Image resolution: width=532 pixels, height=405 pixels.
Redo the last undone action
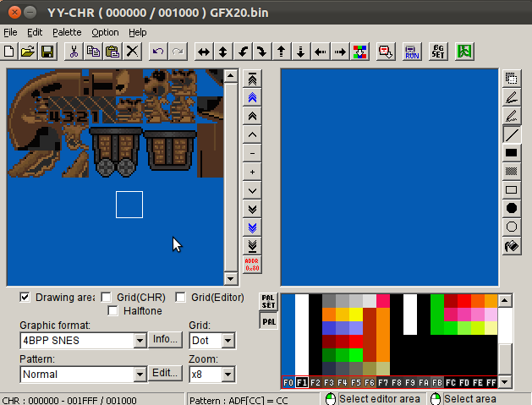pos(178,52)
